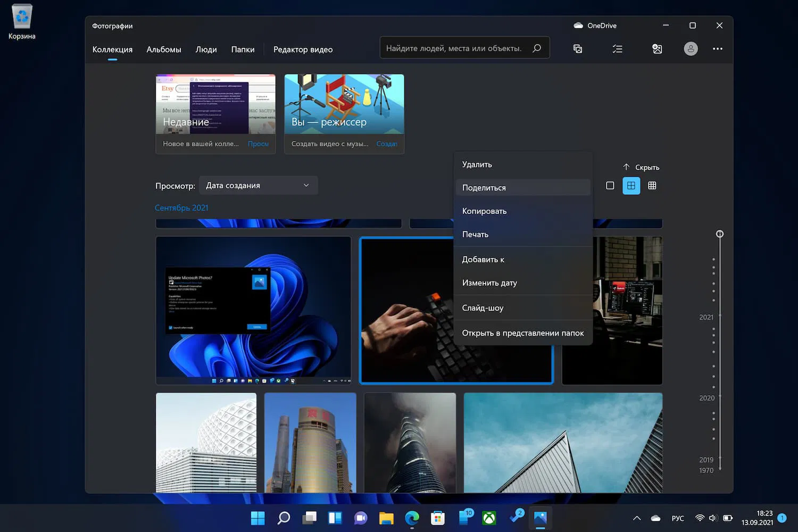This screenshot has width=798, height=532.
Task: Select 'Открыть в представлении папок' menu entry
Action: [x=523, y=333]
